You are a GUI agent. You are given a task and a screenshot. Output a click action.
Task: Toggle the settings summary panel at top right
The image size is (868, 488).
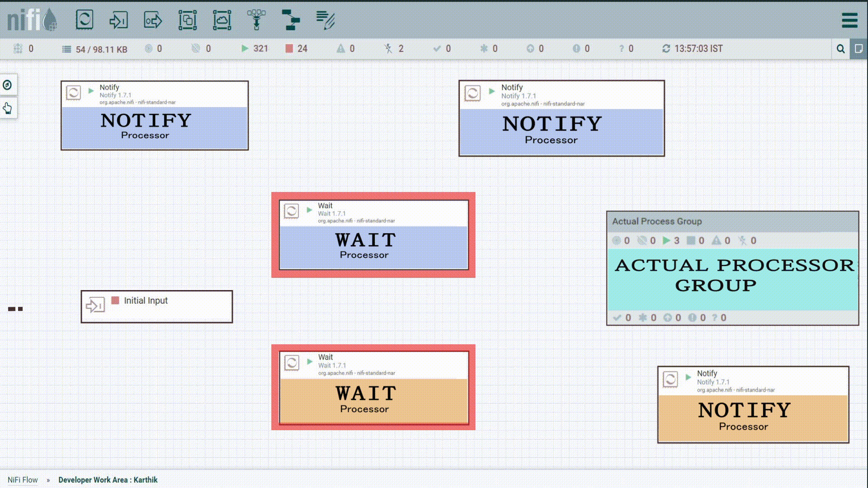point(859,49)
